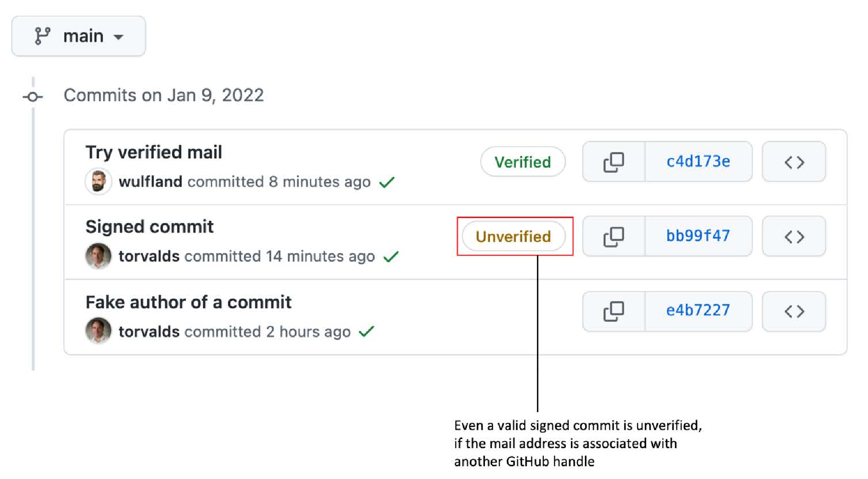Open commit hash bb99f47
Screen dimensions: 868x479
698,237
